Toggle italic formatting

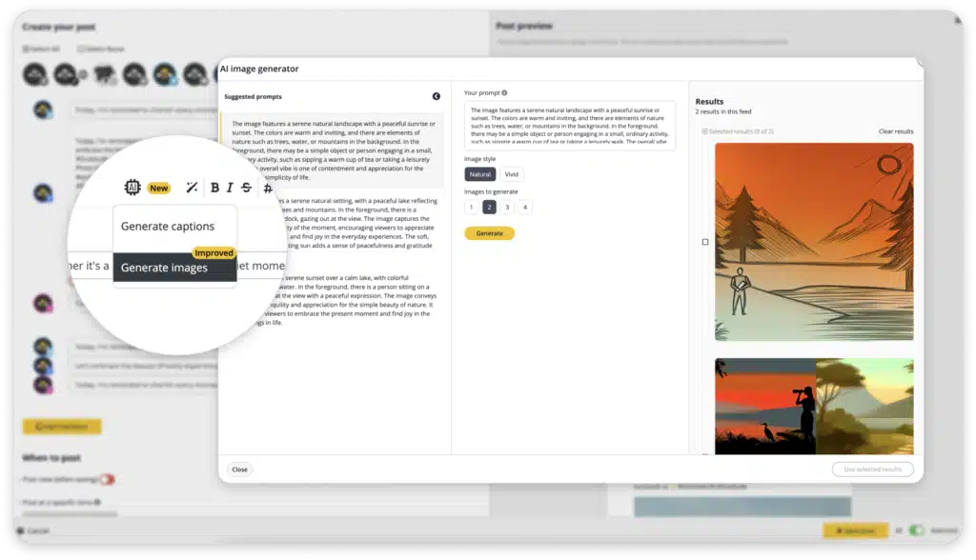(230, 188)
